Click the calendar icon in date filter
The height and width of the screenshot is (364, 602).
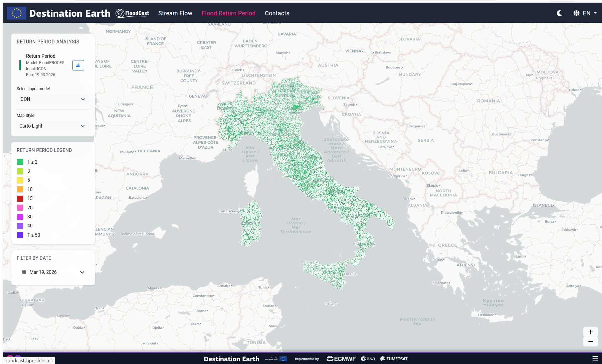coord(24,272)
